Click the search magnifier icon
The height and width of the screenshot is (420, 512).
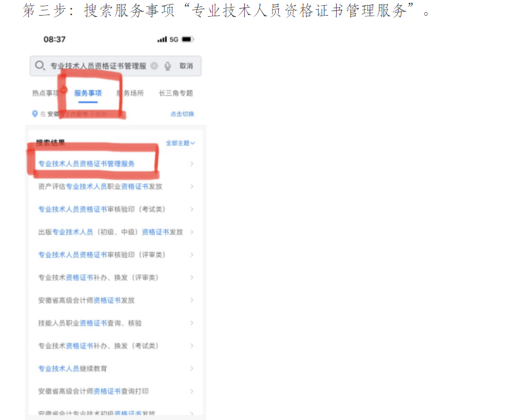pos(40,65)
